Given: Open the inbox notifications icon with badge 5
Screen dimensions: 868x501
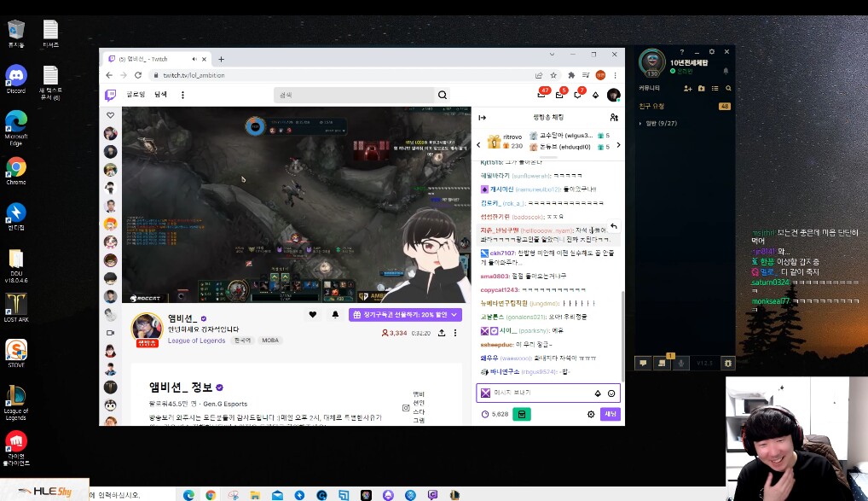Looking at the screenshot, I should point(559,94).
